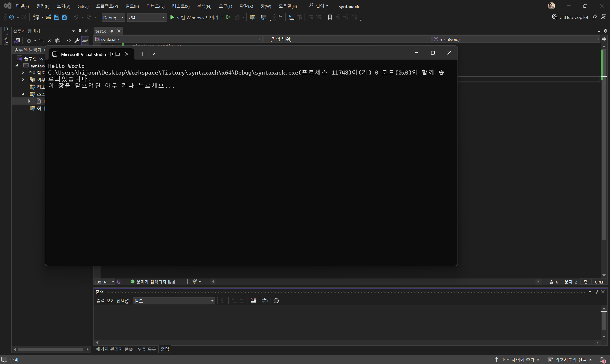Click 로컬 Windows 디버거 start button

point(194,17)
